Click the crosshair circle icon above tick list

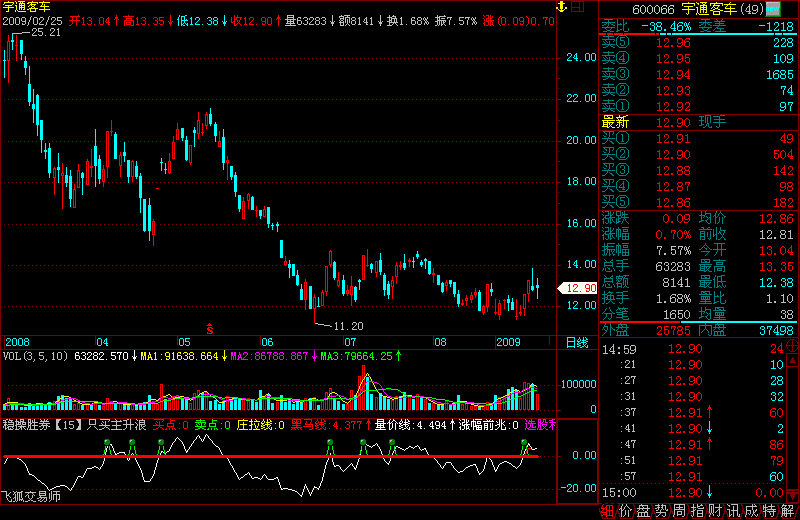(793, 345)
